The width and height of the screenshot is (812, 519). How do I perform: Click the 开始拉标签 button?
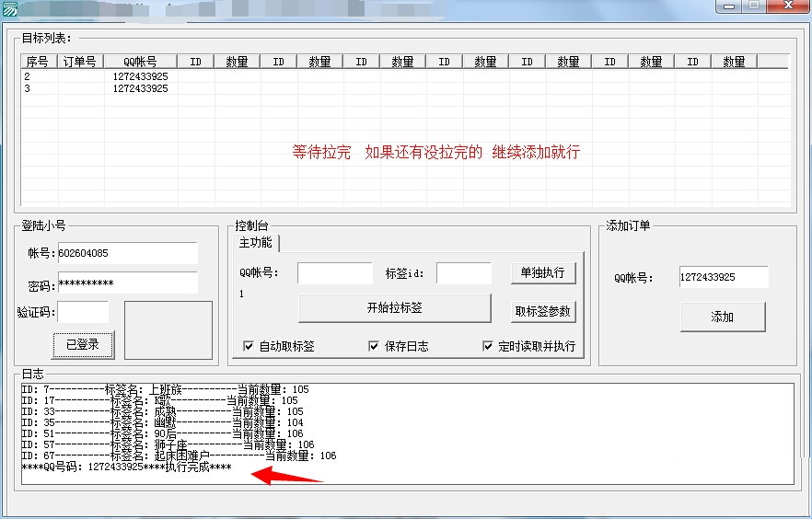click(395, 308)
